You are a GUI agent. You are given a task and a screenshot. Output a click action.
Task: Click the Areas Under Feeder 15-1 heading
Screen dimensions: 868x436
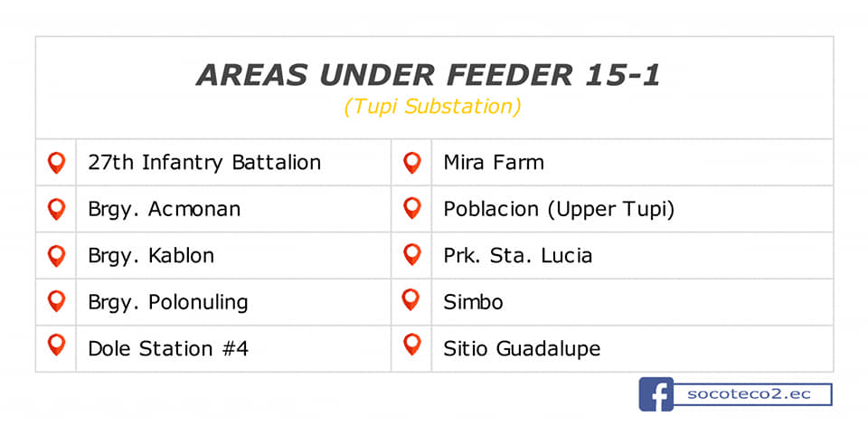pos(429,75)
